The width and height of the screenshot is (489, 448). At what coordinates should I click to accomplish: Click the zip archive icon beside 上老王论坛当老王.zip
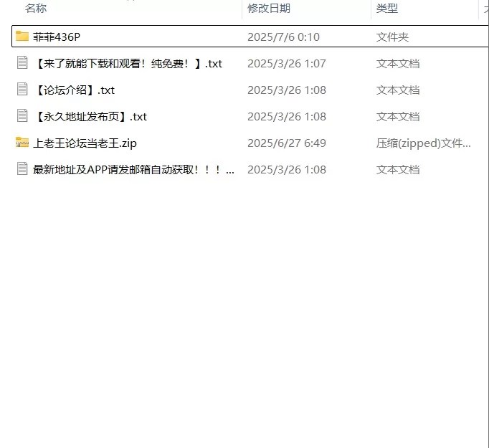coord(22,142)
